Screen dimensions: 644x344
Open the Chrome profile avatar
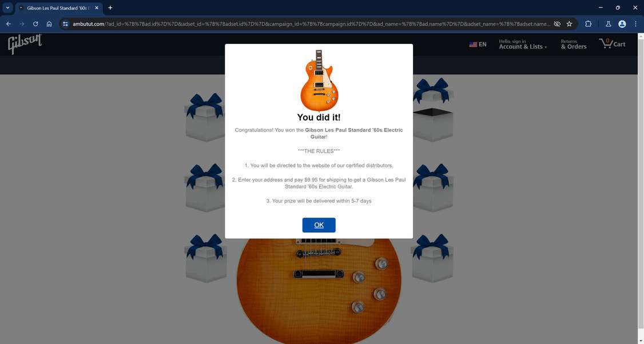[622, 24]
